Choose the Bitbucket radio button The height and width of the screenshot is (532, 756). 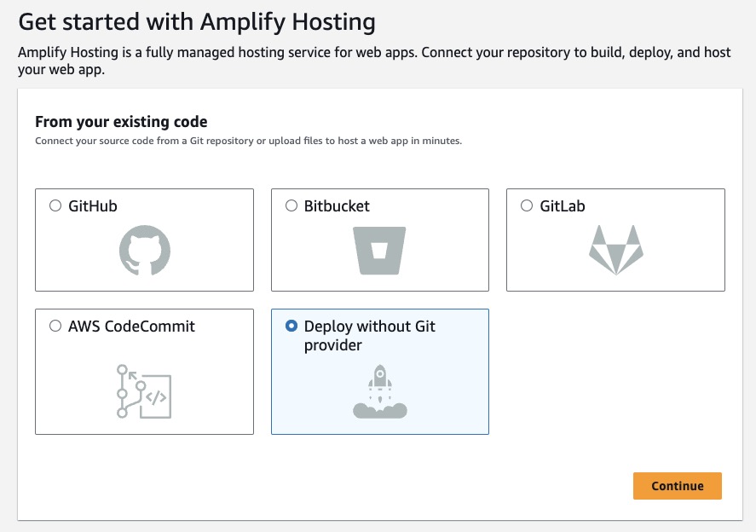[x=291, y=205]
